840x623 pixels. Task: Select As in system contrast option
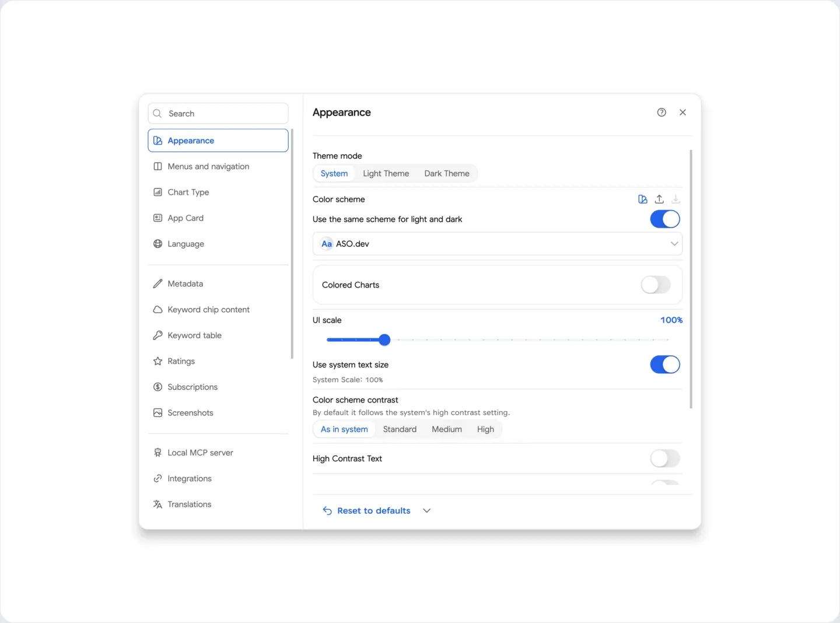(x=344, y=429)
